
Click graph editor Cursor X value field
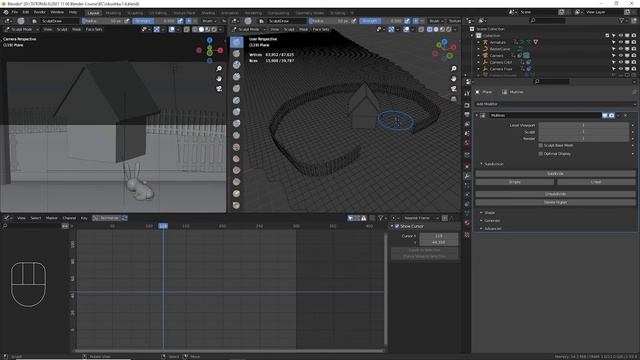coord(439,236)
